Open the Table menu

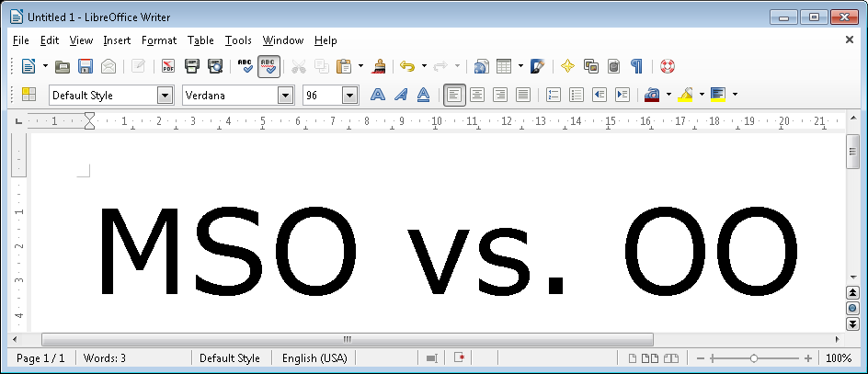[x=200, y=40]
